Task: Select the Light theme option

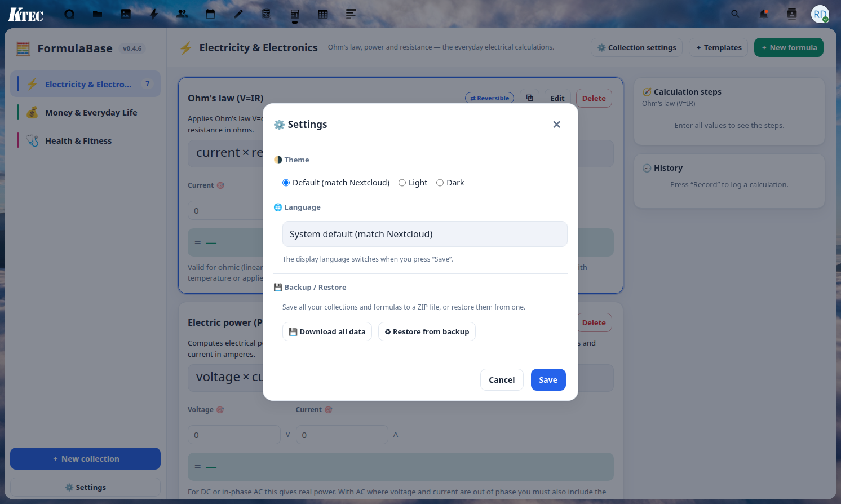Action: [x=413, y=183]
